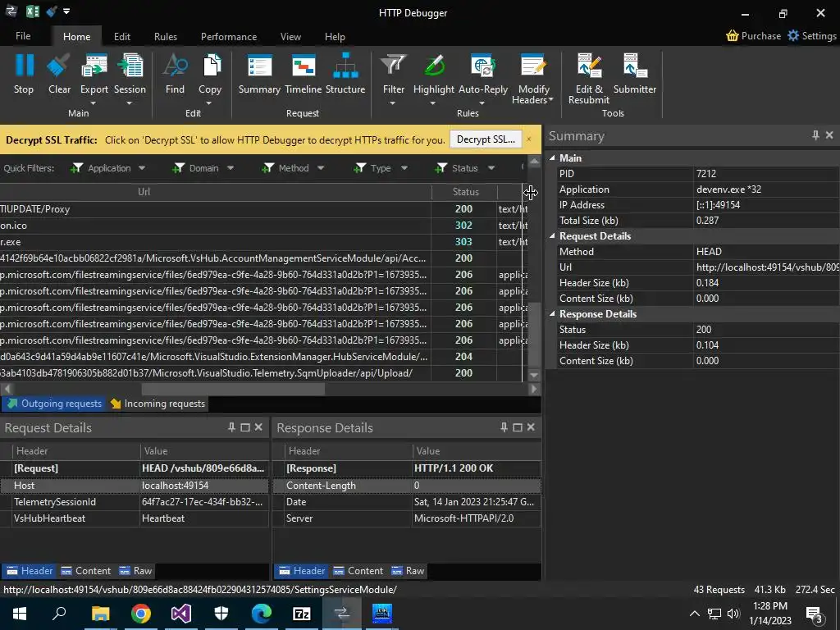Show Response Details Content tab

pyautogui.click(x=358, y=571)
